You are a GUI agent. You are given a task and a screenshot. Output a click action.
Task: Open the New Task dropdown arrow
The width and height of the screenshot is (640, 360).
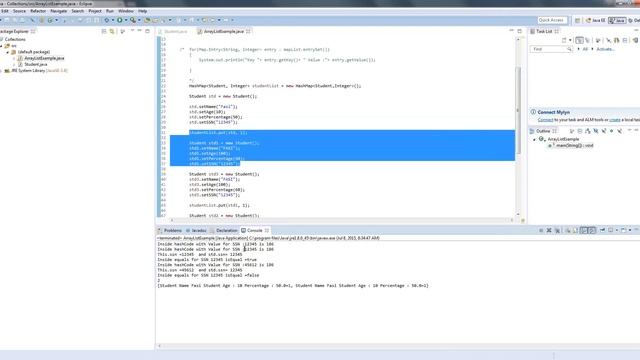[x=570, y=40]
